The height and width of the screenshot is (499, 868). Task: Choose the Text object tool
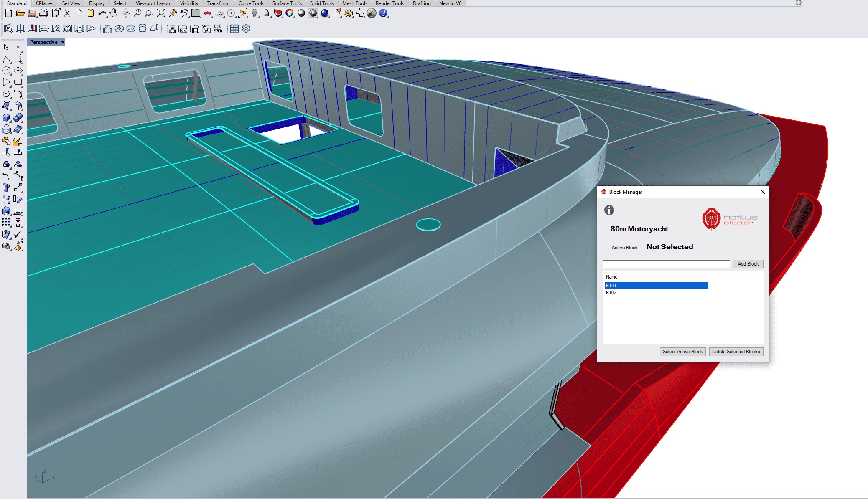point(6,188)
